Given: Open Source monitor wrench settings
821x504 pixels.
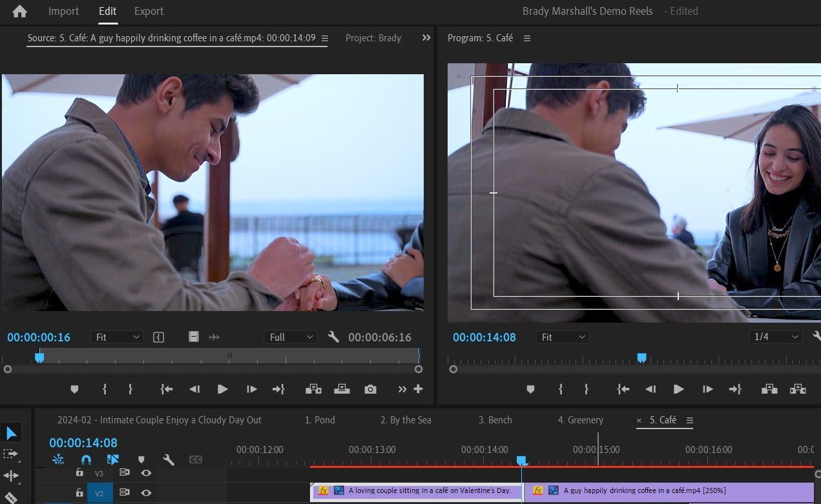Looking at the screenshot, I should (x=333, y=337).
